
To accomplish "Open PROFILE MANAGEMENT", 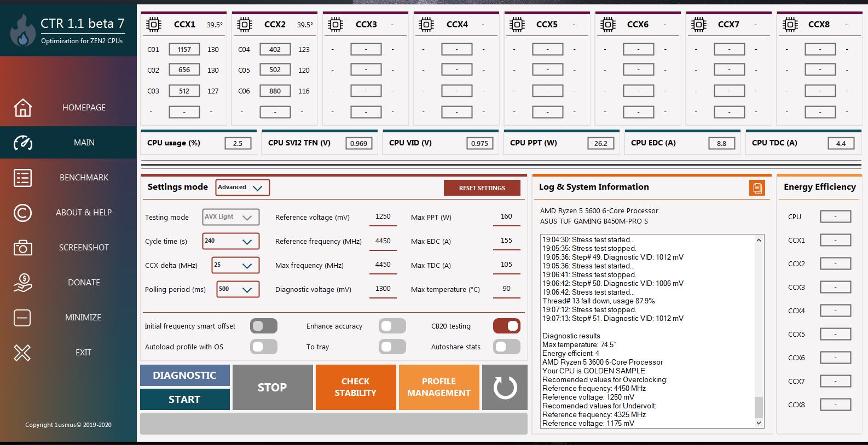I will click(x=439, y=387).
